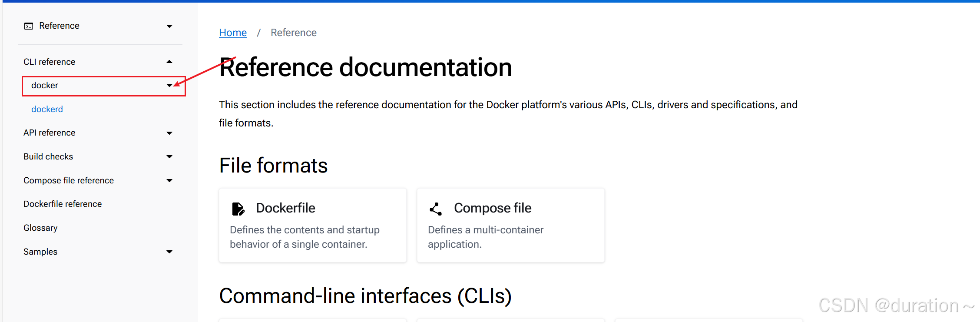Click the Dockerfile card's file icon
980x322 pixels.
pyautogui.click(x=238, y=209)
